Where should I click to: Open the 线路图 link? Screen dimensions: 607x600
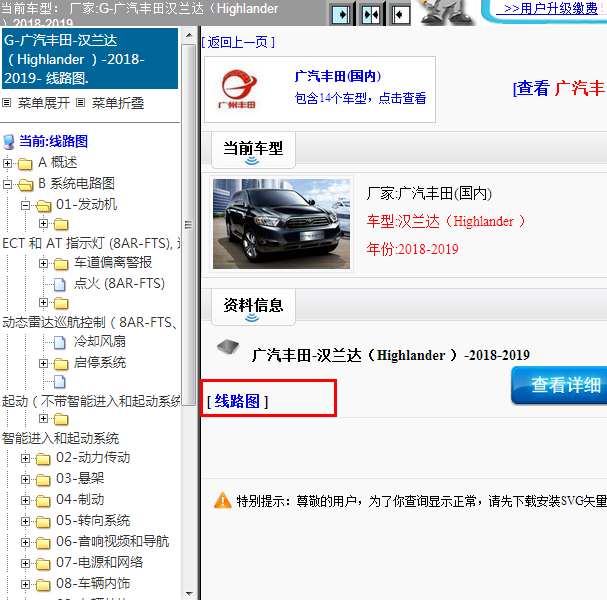coord(237,401)
